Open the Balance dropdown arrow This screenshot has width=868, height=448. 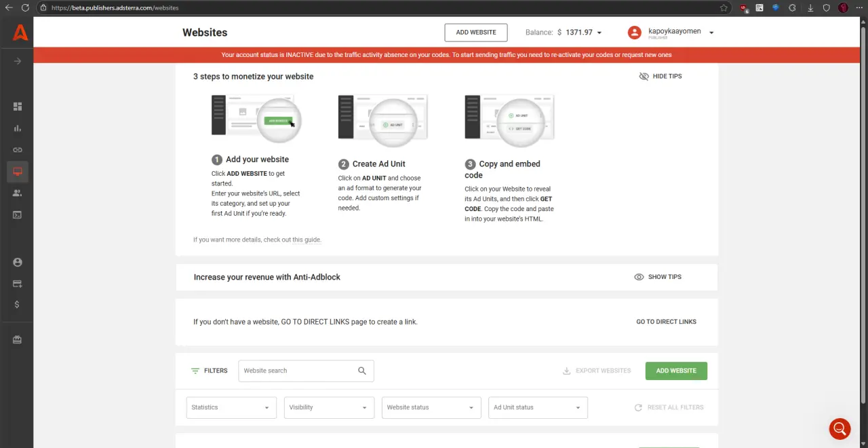pos(599,33)
